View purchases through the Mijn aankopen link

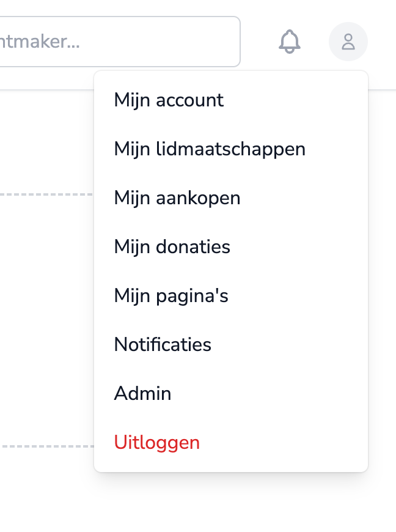[231, 198]
